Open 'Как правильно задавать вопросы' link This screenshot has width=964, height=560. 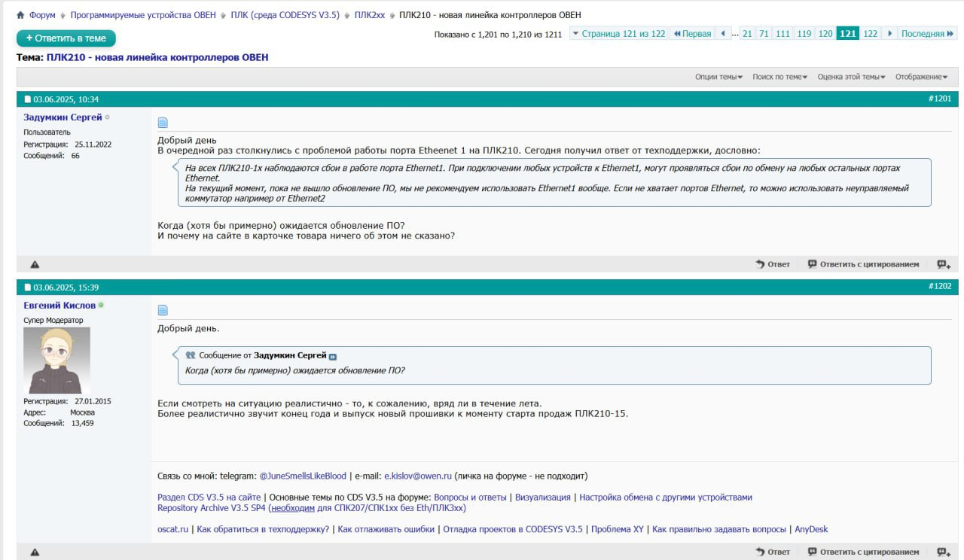click(x=719, y=529)
